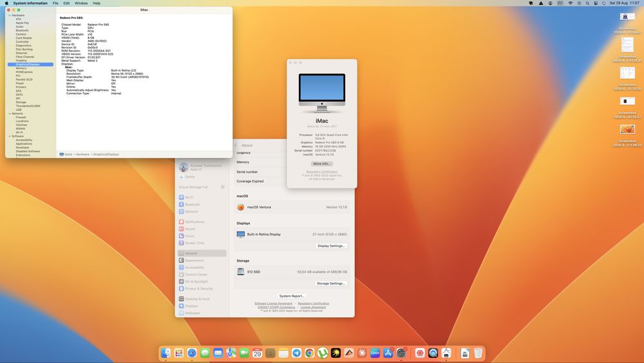Image resolution: width=644 pixels, height=363 pixels.
Task: Select Wi-Fi under Network in System Information
Action: click(19, 132)
